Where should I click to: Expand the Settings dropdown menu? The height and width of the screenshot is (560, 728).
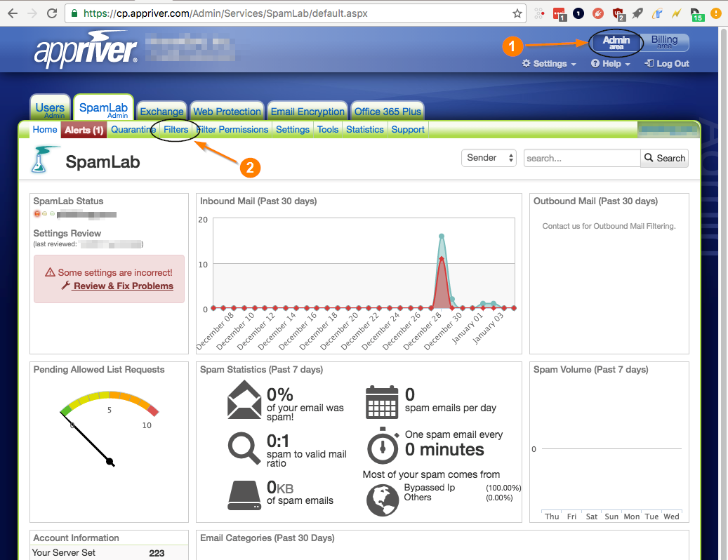click(549, 64)
